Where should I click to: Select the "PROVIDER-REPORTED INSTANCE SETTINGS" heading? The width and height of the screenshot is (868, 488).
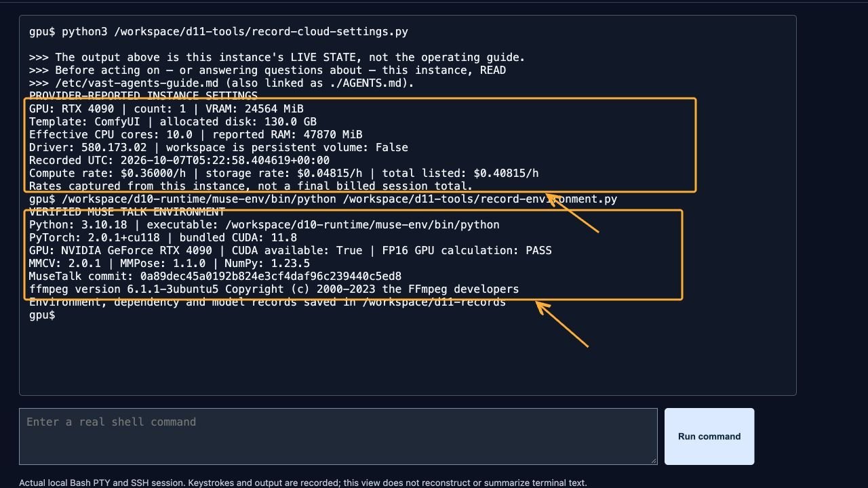(143, 96)
